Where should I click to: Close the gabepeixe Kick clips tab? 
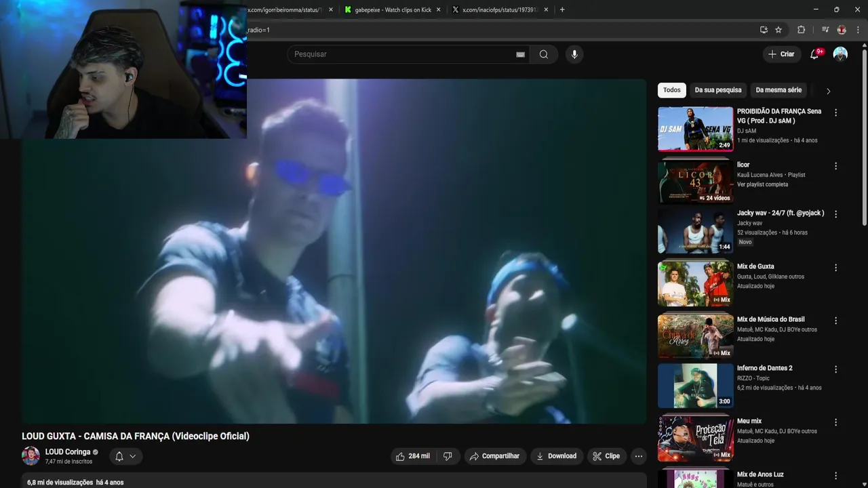[x=439, y=9]
